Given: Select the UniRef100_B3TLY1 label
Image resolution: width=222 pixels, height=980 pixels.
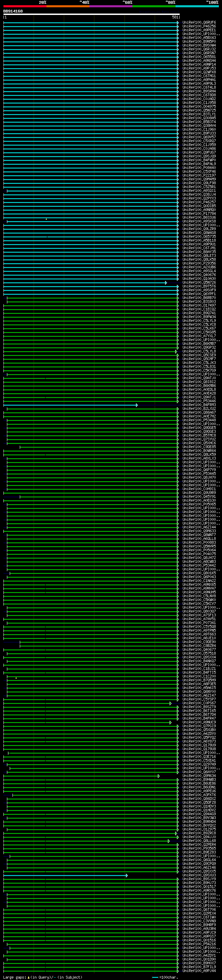Looking at the screenshot, I should point(199,114).
